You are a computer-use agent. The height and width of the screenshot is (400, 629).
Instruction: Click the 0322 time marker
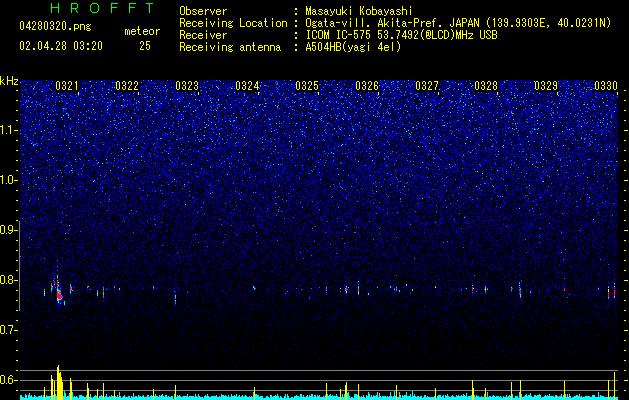(x=127, y=86)
